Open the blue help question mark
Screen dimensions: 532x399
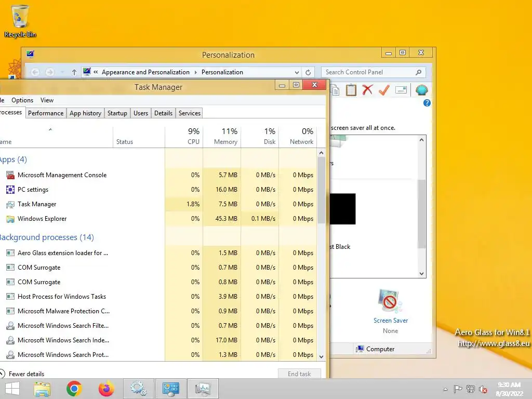tap(427, 103)
